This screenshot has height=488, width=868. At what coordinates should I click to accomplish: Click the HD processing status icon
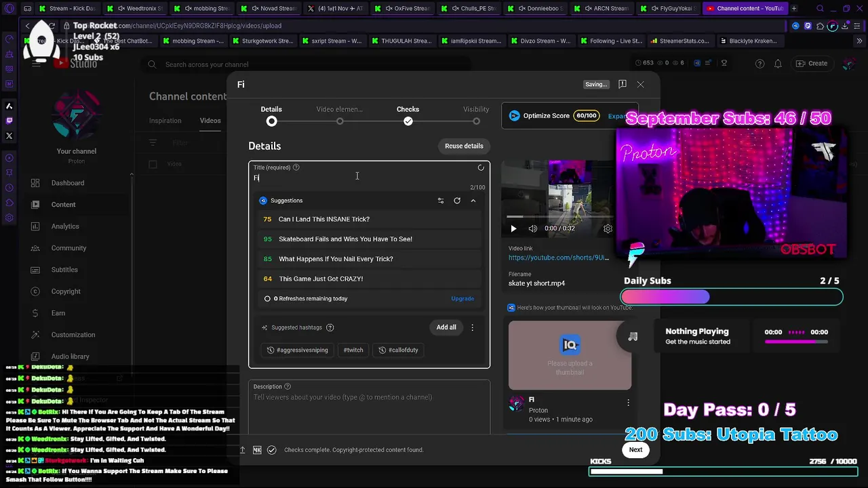257,450
